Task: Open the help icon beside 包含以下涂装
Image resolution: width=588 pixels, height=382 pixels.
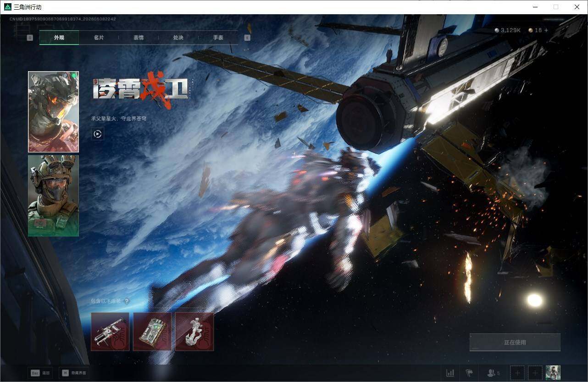Action: tap(127, 301)
